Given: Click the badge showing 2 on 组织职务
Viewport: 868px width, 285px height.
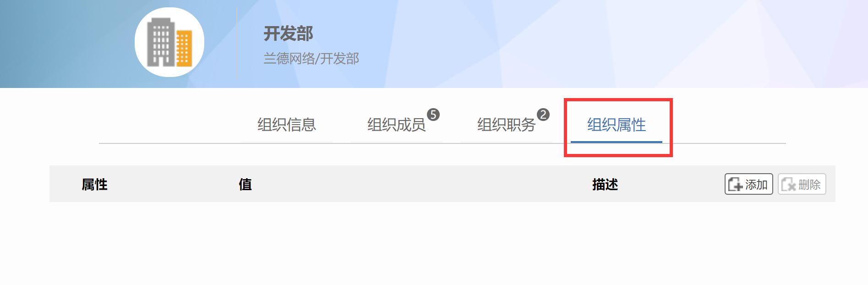Looking at the screenshot, I should click(543, 115).
